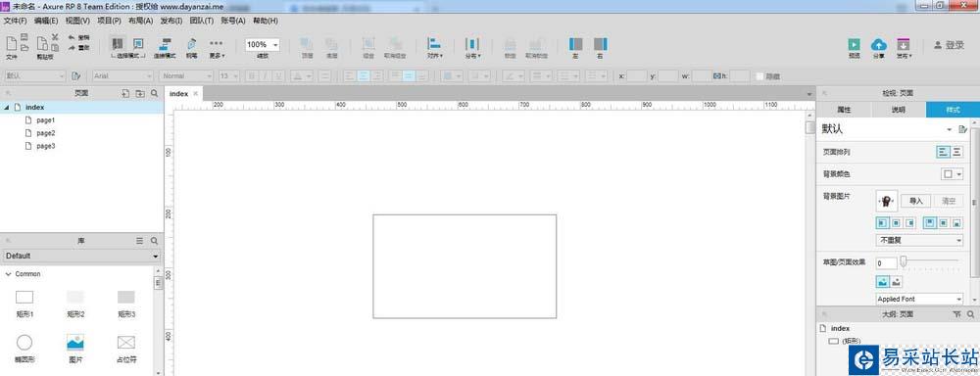This screenshot has width=980, height=376.
Task: Select the rectangle on the canvas
Action: 465,266
